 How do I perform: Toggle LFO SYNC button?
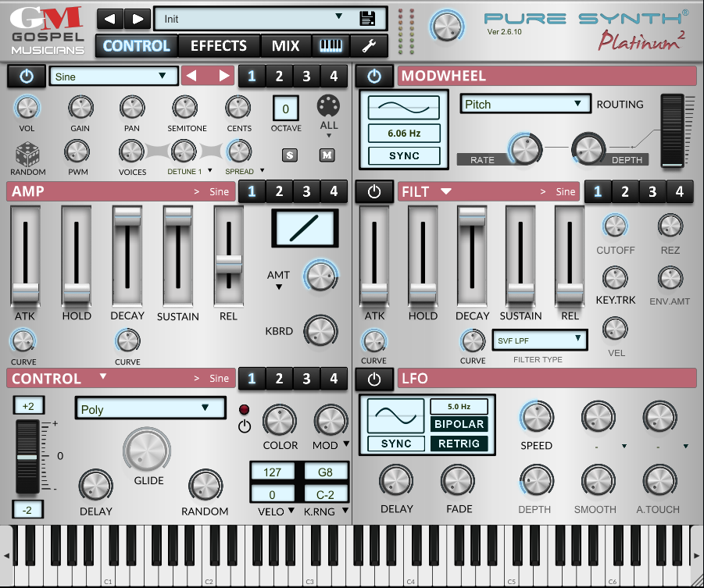[x=395, y=444]
